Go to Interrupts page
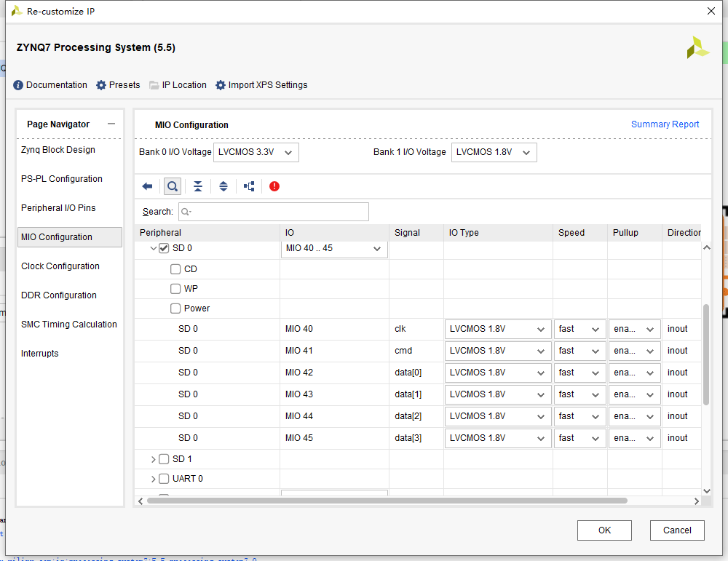The image size is (728, 561). (40, 354)
